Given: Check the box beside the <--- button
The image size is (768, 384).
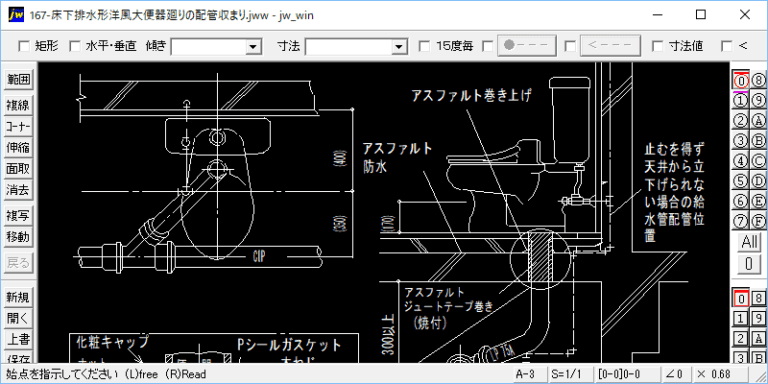Looking at the screenshot, I should point(570,47).
